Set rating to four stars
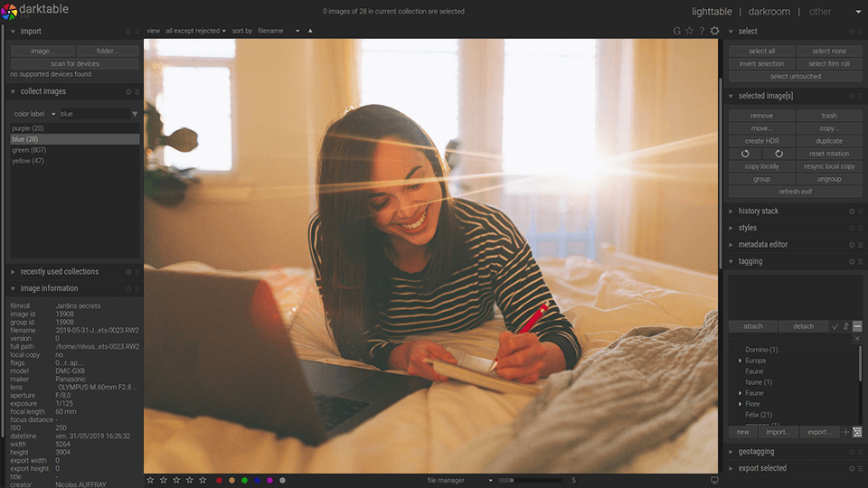 pyautogui.click(x=189, y=480)
